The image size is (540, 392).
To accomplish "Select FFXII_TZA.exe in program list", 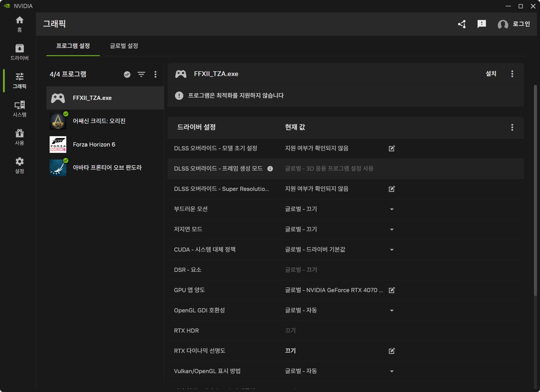I will [105, 98].
